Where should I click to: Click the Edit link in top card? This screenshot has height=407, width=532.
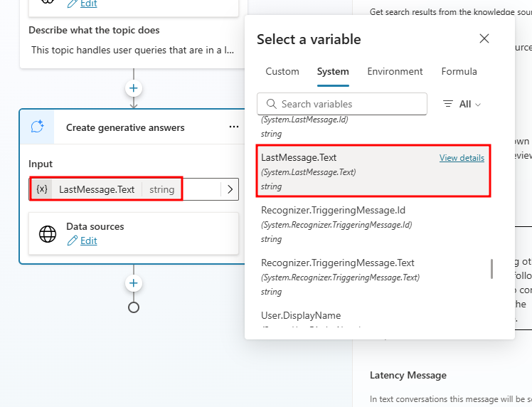[x=89, y=4]
